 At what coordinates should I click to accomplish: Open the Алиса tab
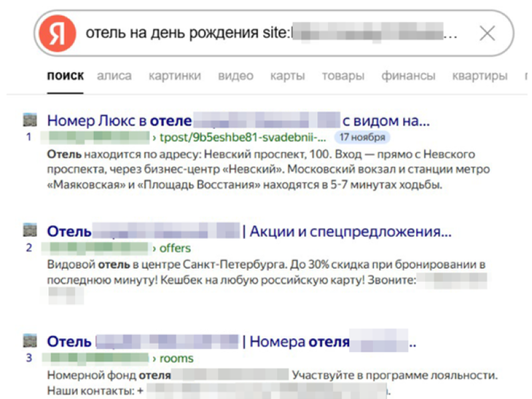pos(114,76)
